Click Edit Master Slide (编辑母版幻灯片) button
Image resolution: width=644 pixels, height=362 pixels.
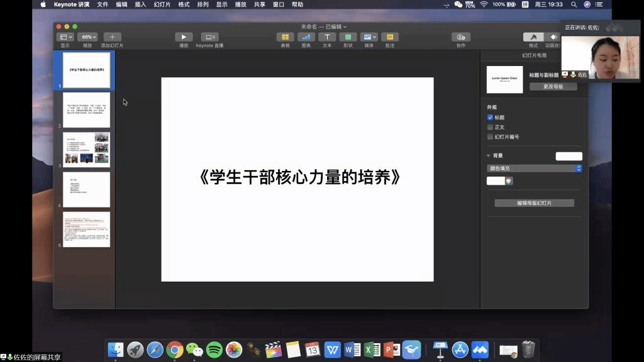(x=534, y=203)
